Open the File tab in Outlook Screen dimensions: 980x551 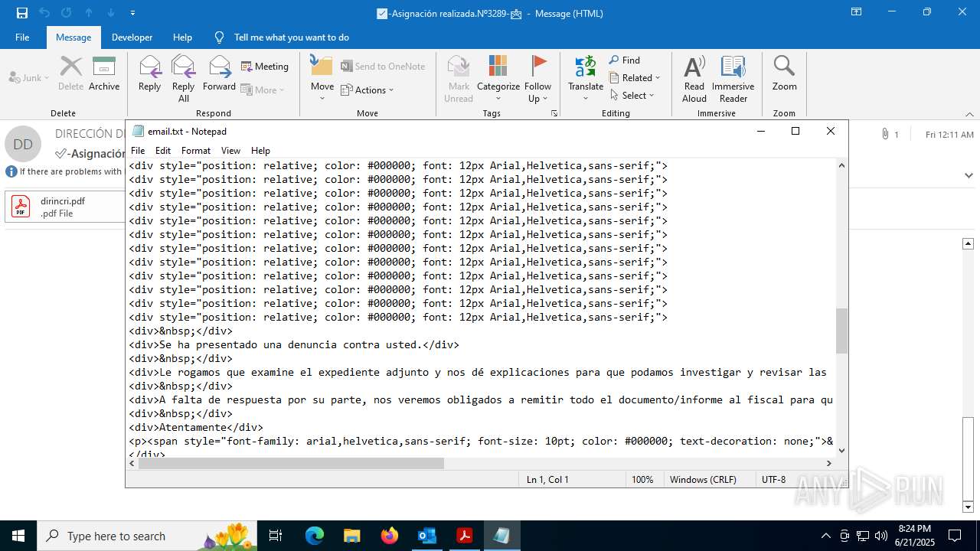click(22, 37)
